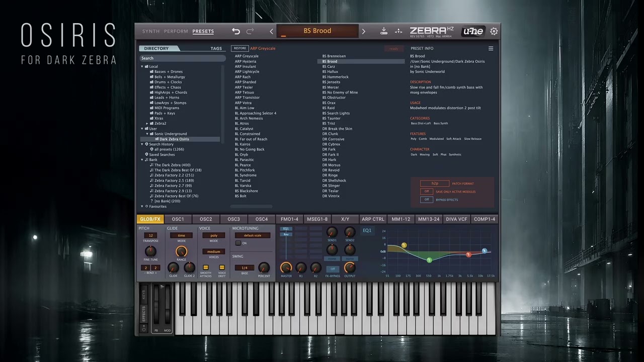
Task: Open the Patch Format h2p dropdown
Action: [435, 184]
